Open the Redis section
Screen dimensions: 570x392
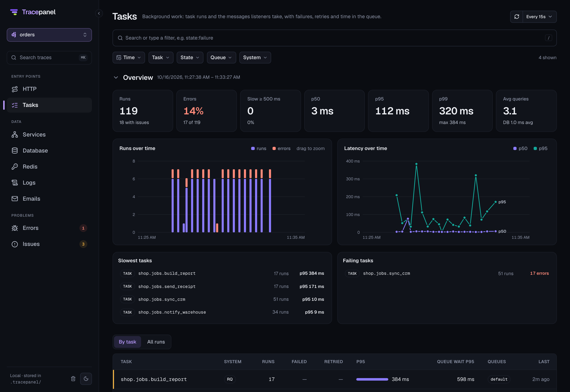tap(49, 167)
